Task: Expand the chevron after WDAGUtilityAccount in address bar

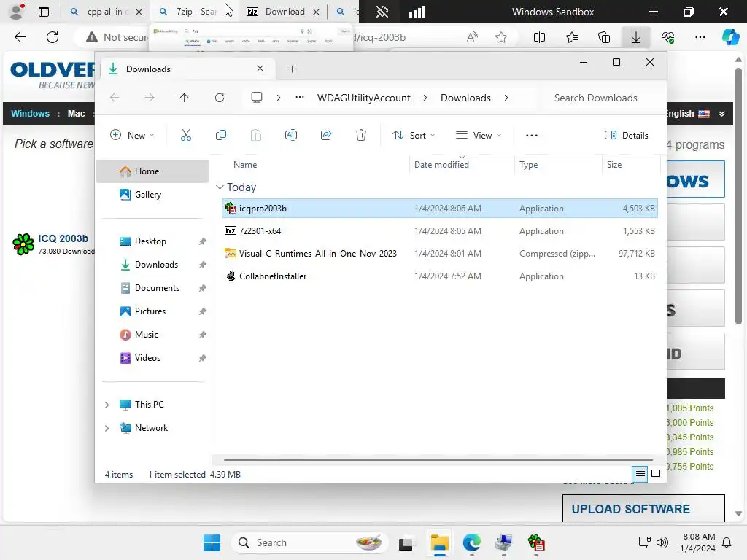Action: coord(425,98)
